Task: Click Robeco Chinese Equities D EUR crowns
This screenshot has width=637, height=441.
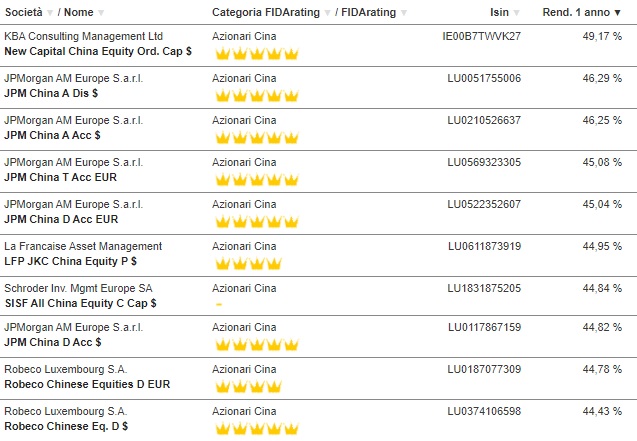Action: click(248, 387)
